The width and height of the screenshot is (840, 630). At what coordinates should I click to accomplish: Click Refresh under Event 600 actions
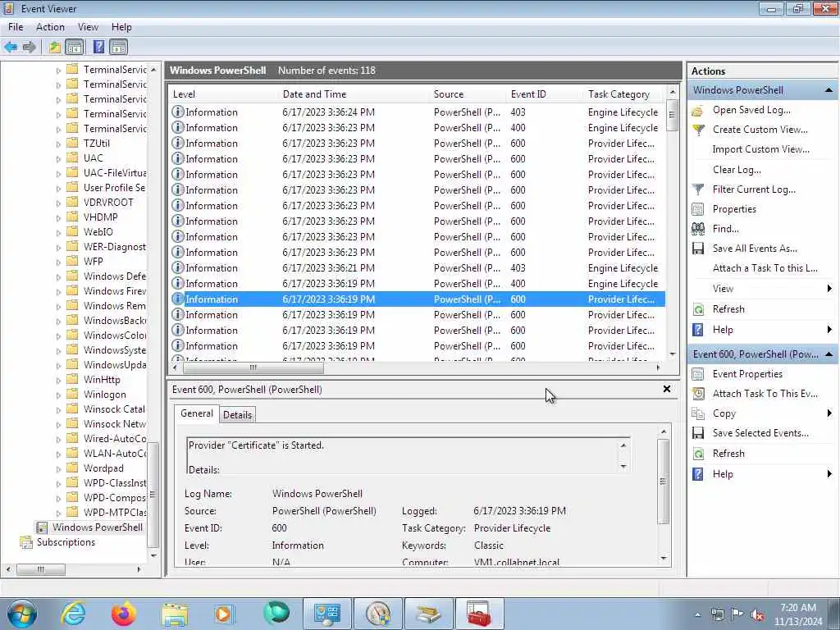[x=728, y=454]
